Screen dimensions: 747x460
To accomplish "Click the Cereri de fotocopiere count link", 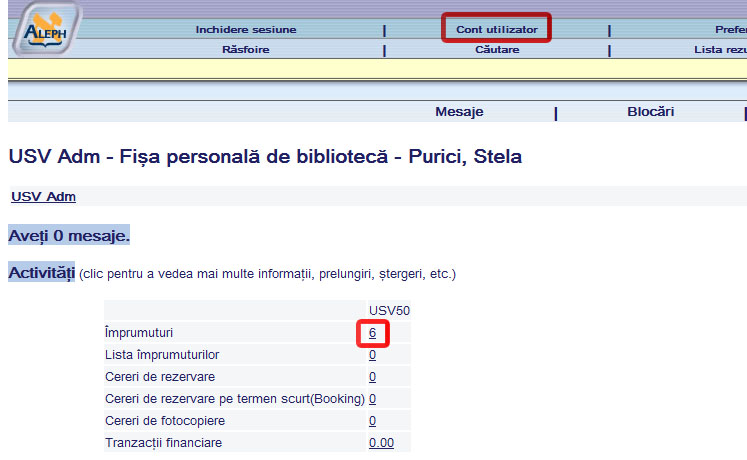I will [372, 420].
